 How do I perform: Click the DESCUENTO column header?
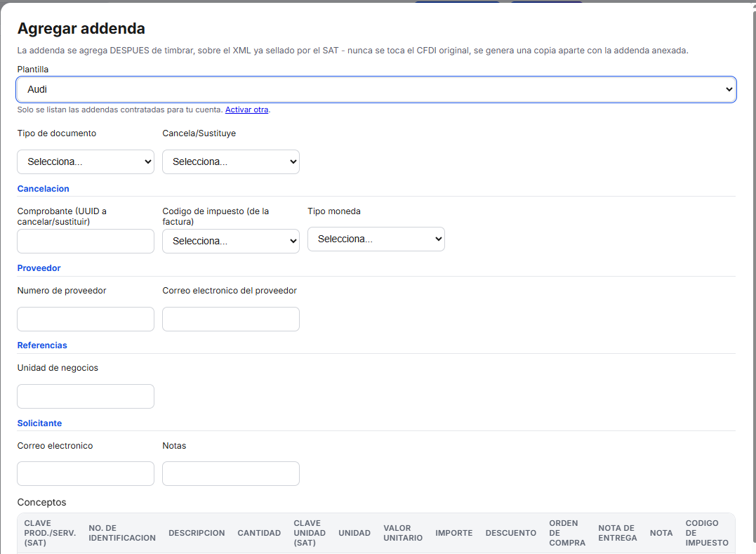click(x=510, y=533)
